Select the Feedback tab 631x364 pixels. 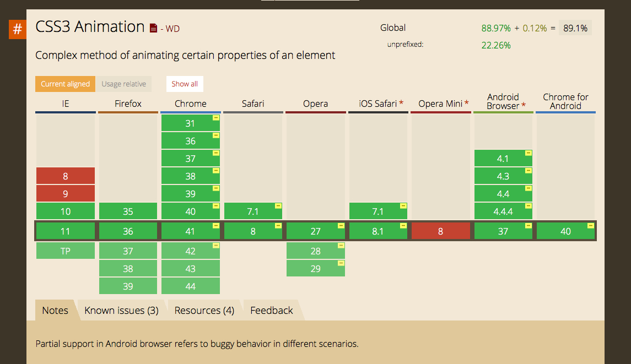(271, 310)
